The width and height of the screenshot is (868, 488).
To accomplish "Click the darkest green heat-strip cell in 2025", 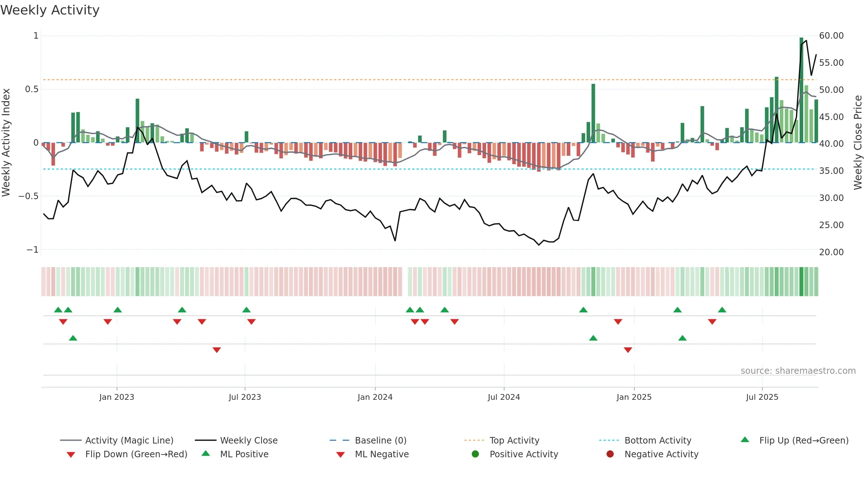I will 801,282.
